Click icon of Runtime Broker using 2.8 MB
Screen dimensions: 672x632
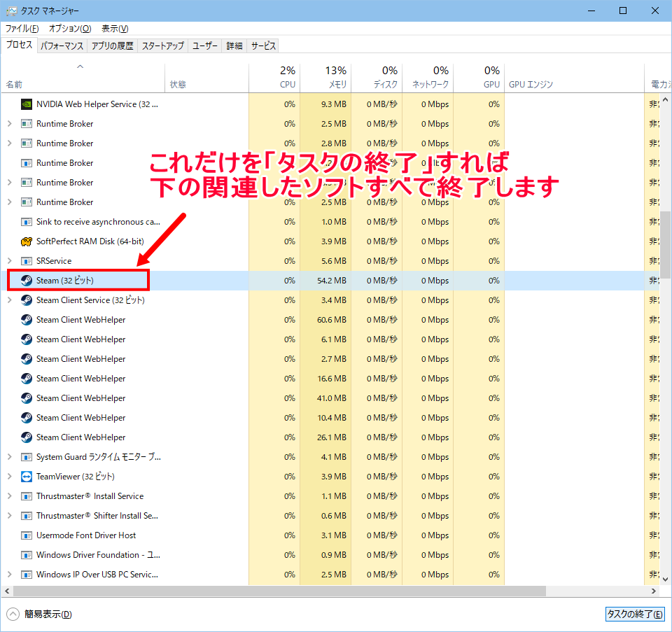coord(27,143)
